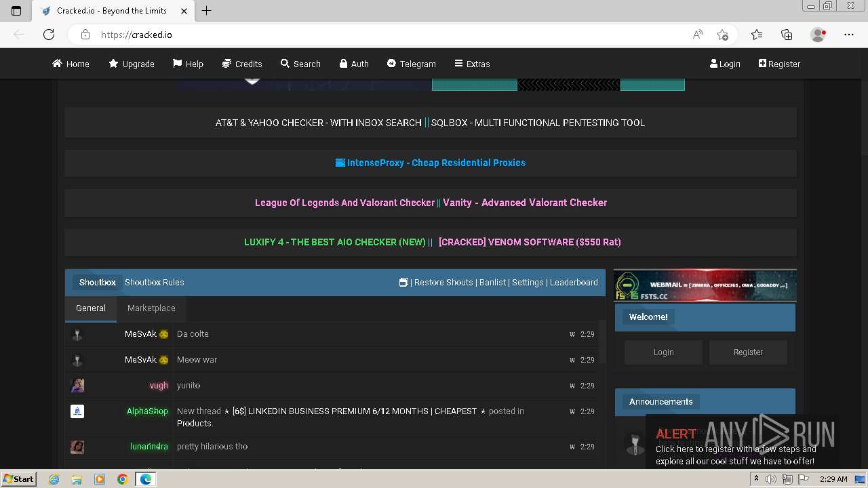Add this page to favorites
This screenshot has height=488, width=868.
[722, 35]
